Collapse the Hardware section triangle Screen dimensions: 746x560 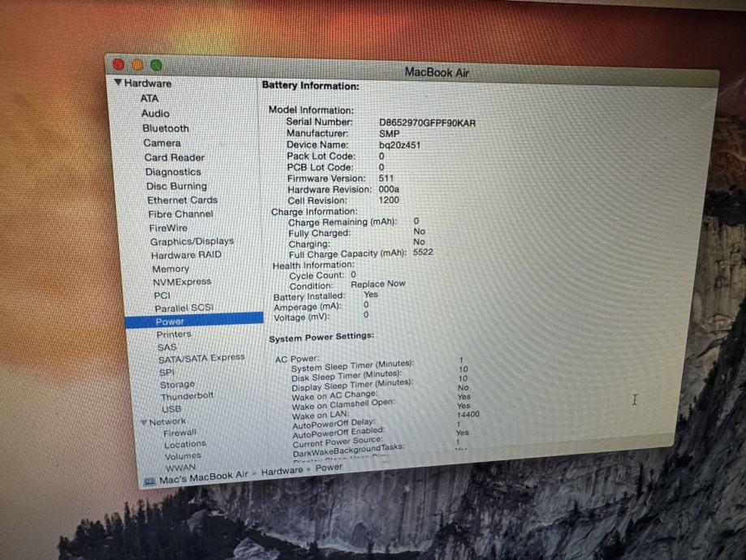(x=118, y=83)
